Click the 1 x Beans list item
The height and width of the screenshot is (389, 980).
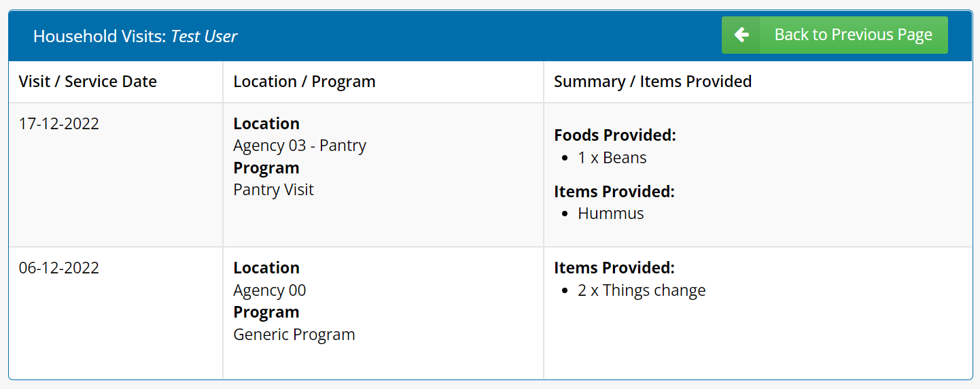(612, 158)
